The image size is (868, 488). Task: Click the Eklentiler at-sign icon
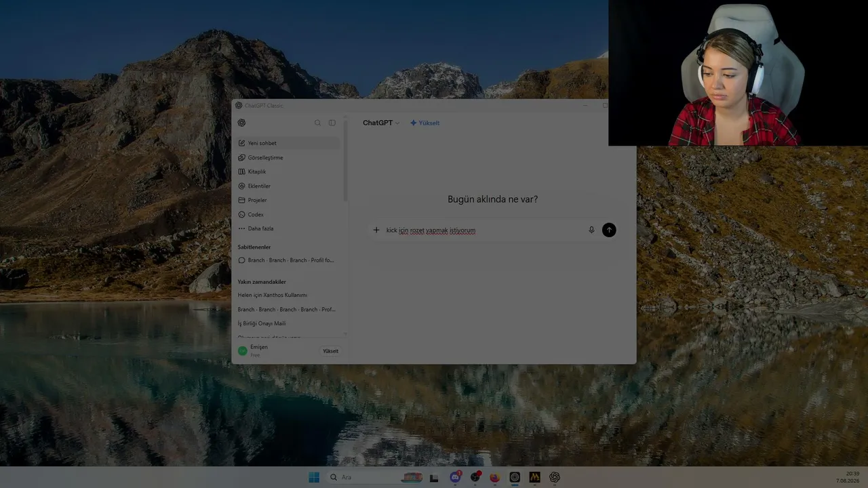241,186
